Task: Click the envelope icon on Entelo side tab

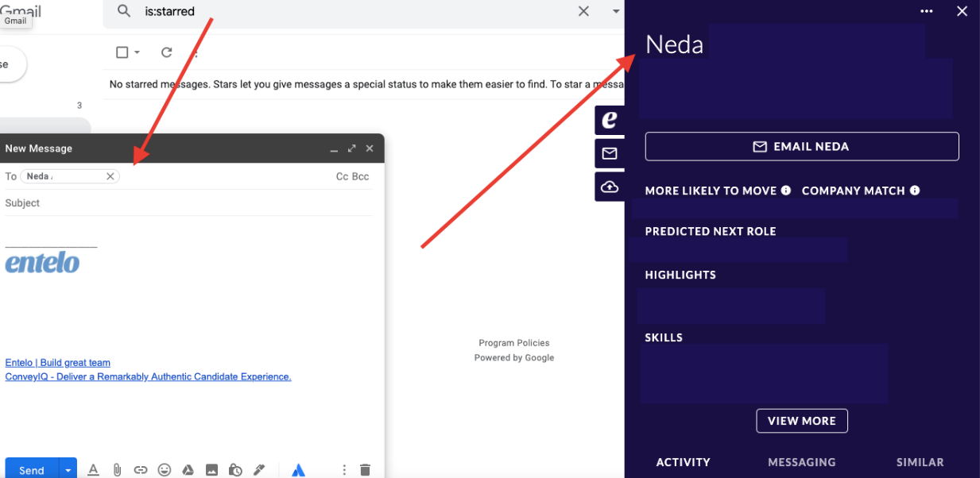Action: point(610,153)
